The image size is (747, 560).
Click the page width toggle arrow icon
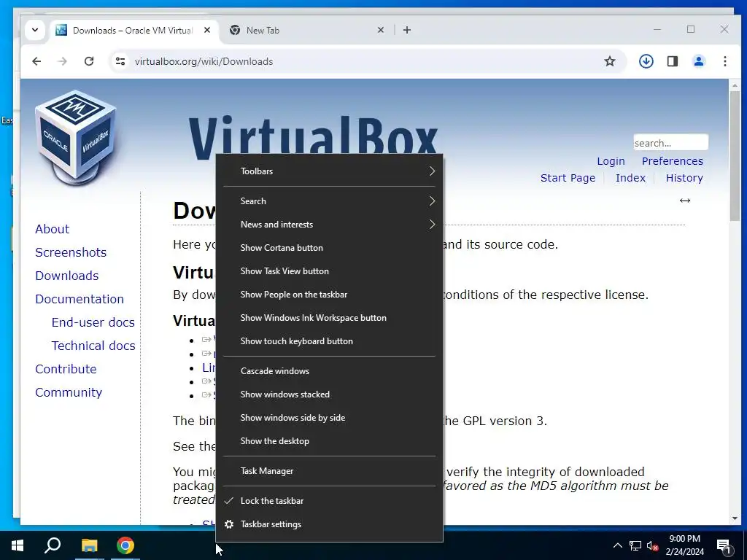point(685,201)
